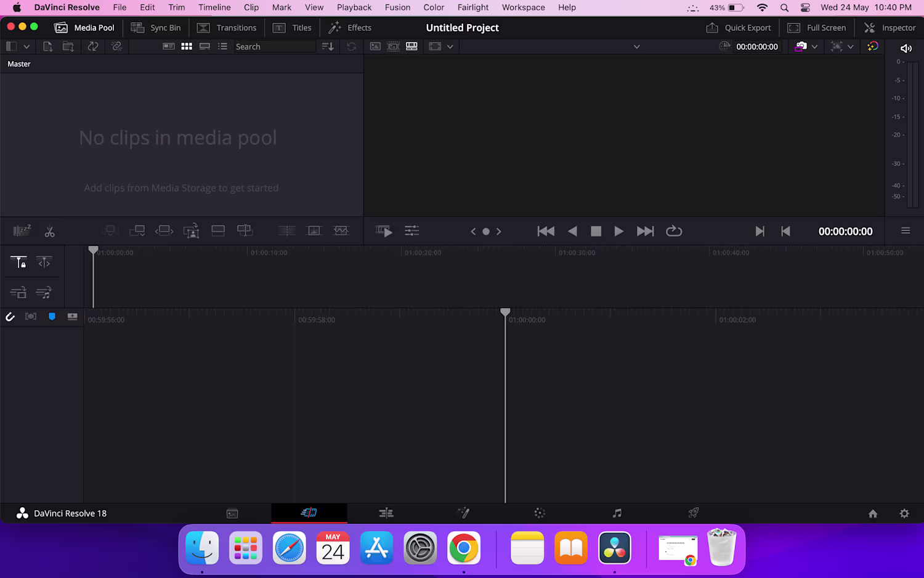Click the media pool Search field
924x578 pixels.
point(274,47)
